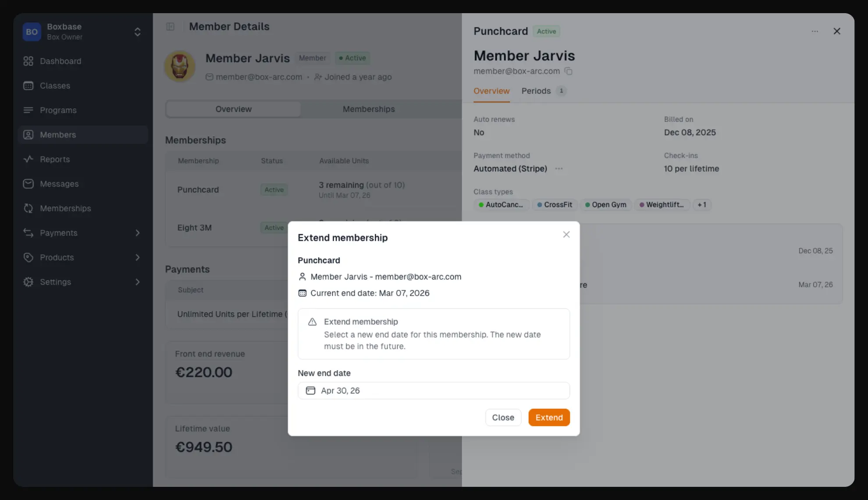Click the +1 class types badge
Image resolution: width=868 pixels, height=500 pixels.
coord(702,205)
